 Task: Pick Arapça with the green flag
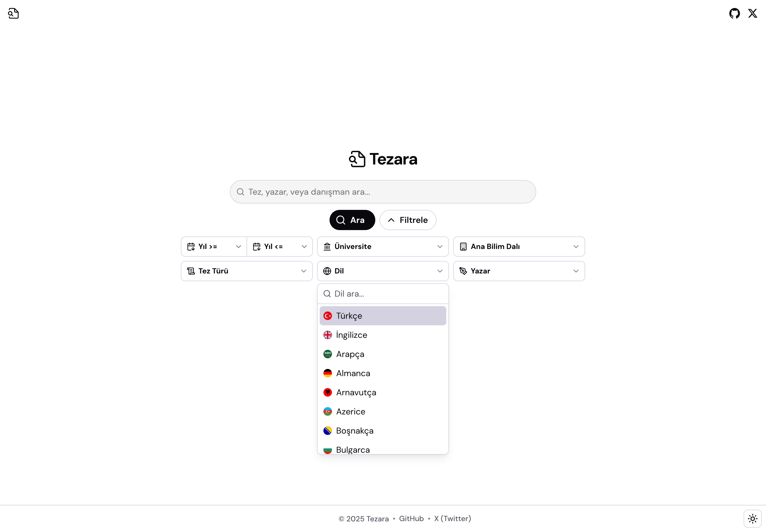pyautogui.click(x=383, y=354)
